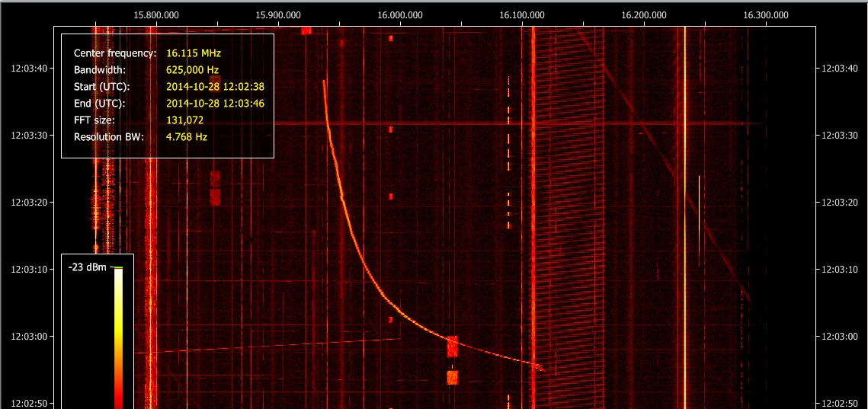
Task: Click the FFT size value 131,072
Action: [x=185, y=120]
